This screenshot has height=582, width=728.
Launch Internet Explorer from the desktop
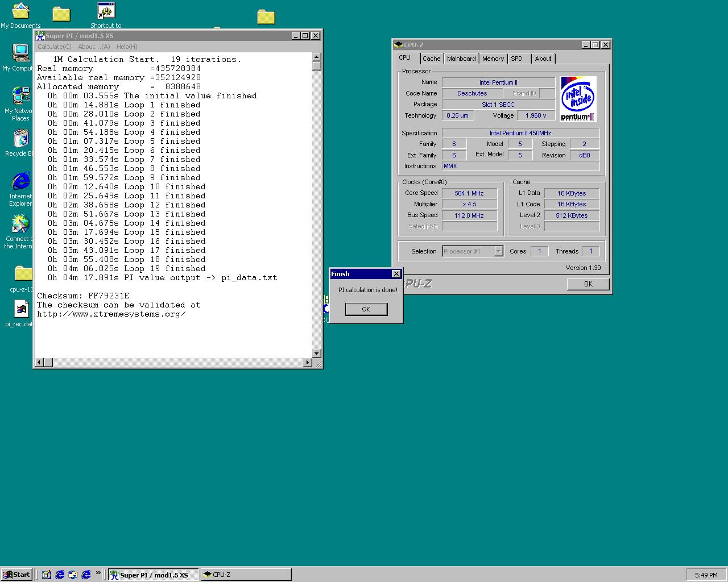(x=20, y=189)
